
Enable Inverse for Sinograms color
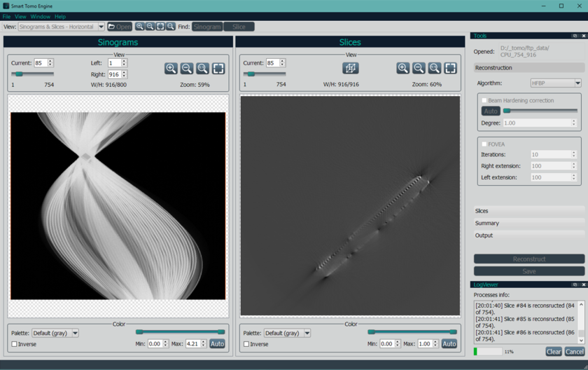[15, 344]
